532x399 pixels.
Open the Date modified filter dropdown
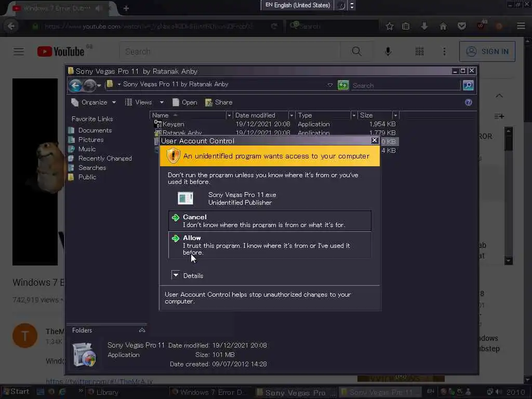[x=291, y=115]
